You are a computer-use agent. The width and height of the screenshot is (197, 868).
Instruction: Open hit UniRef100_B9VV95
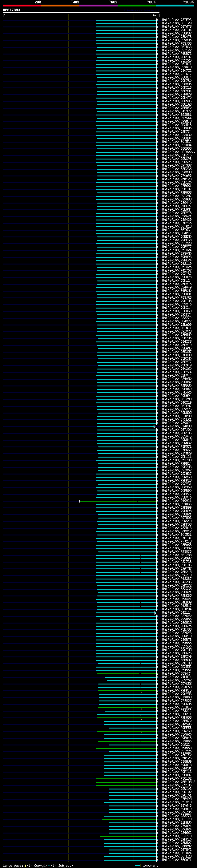click(177, 40)
